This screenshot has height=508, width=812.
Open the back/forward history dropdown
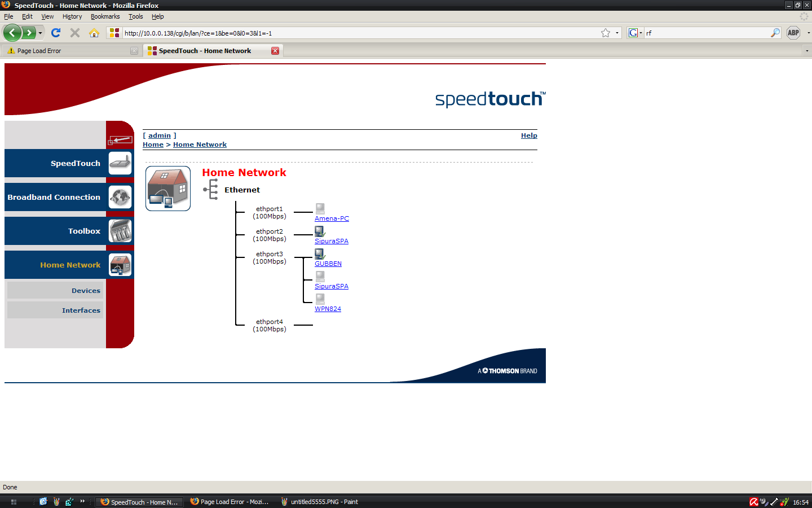(40, 33)
